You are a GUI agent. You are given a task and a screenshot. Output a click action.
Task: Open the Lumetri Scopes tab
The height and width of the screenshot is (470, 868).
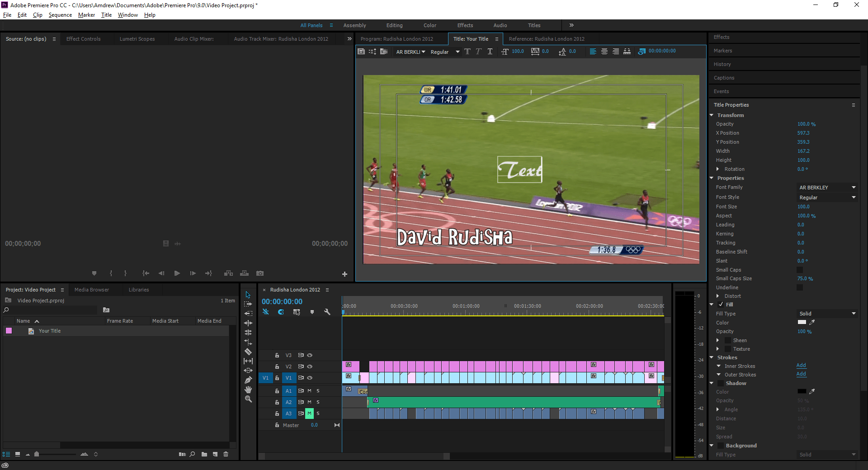coord(137,39)
